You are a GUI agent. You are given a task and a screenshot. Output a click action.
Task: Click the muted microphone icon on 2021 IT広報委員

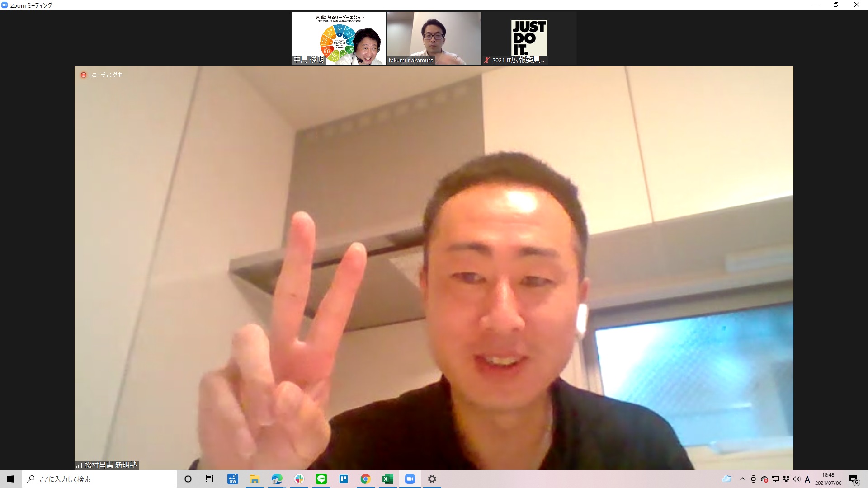(487, 60)
